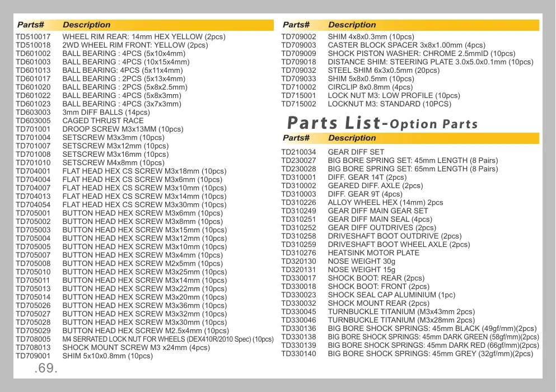The image size is (556, 392).
Task: Select 'CASTER BLOCK SPACER 3x8x1.00mm (4pcs)'
Action: [407, 45]
